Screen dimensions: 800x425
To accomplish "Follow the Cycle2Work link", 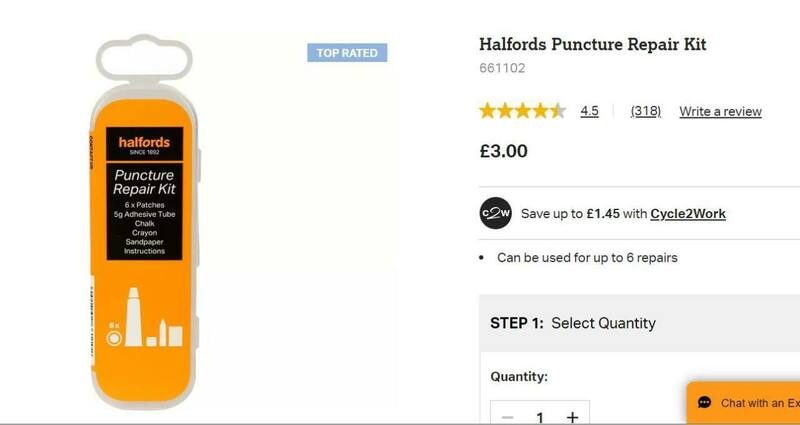I will point(688,213).
